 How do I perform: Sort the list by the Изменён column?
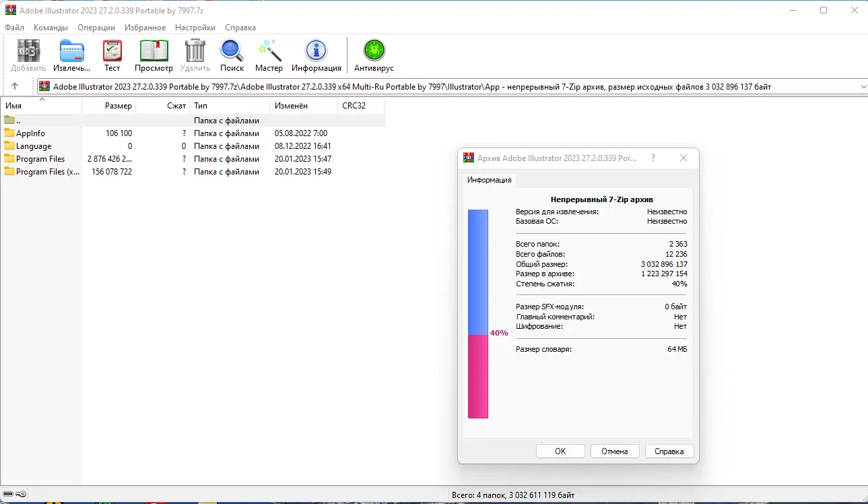pyautogui.click(x=304, y=106)
